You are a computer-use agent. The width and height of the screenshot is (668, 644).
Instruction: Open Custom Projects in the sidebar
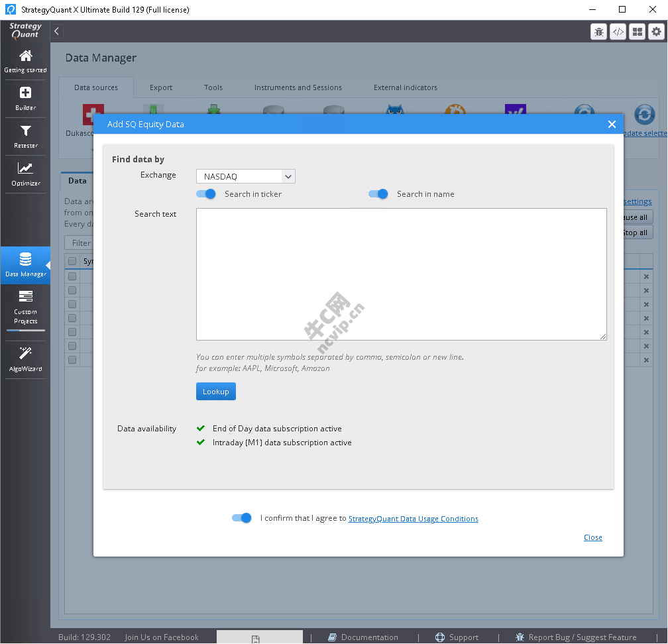(x=25, y=307)
